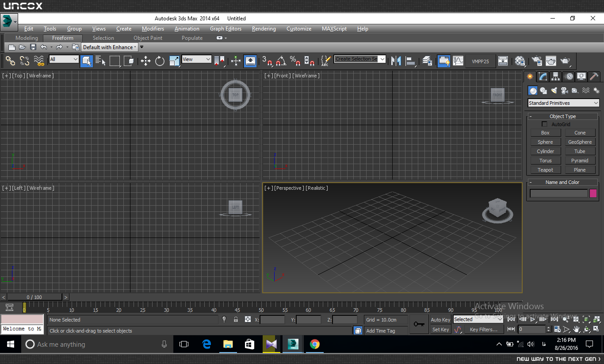Click the magenta object color swatch
The height and width of the screenshot is (364, 604).
pos(593,193)
